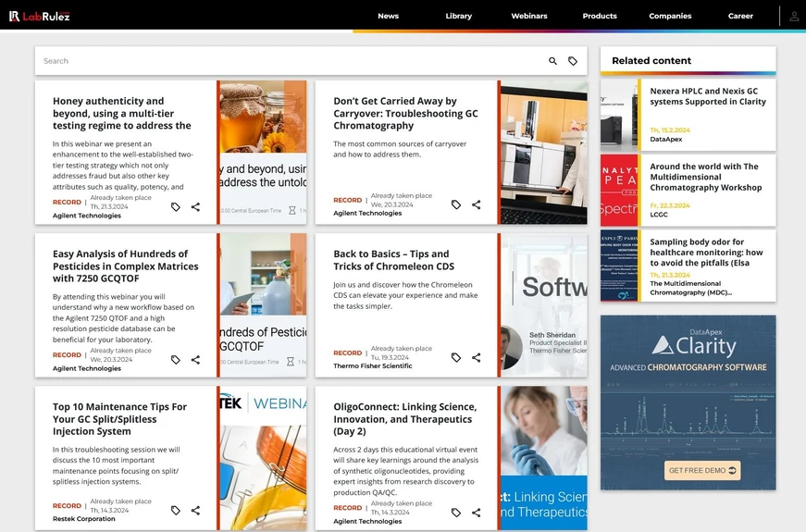Click the date Tu, 19.3.2024
This screenshot has height=532, width=806.
pyautogui.click(x=391, y=357)
